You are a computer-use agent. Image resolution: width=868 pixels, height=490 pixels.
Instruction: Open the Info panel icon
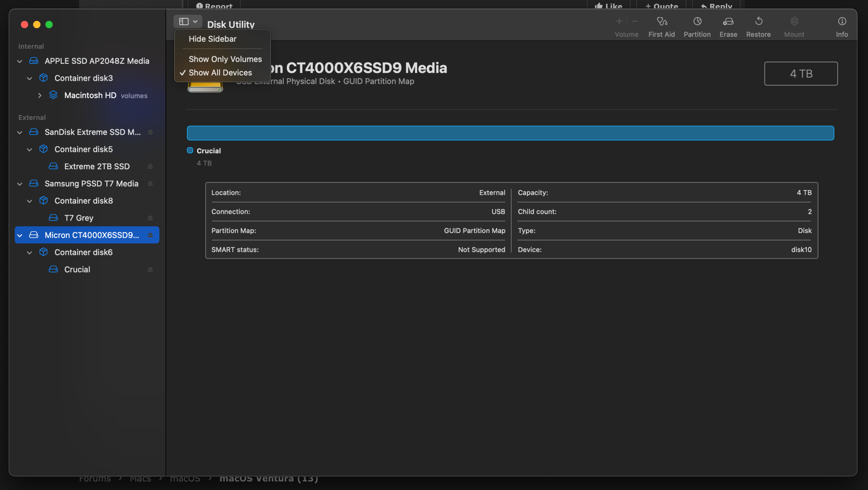(842, 22)
